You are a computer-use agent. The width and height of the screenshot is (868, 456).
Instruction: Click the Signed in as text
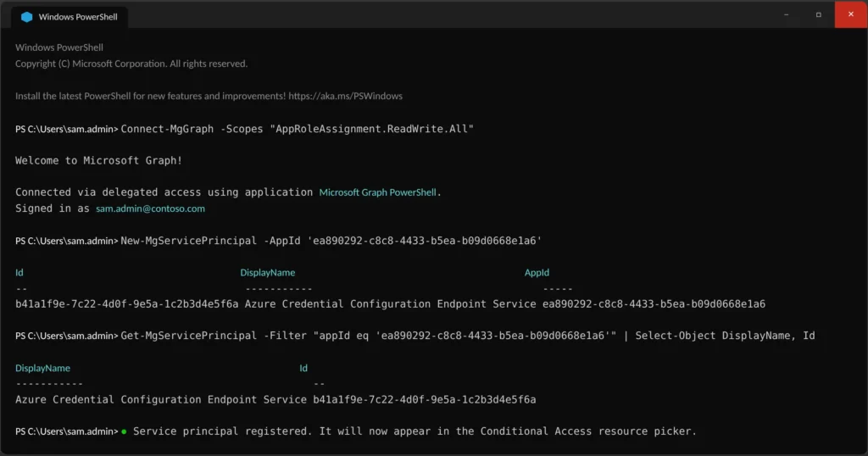coord(52,209)
